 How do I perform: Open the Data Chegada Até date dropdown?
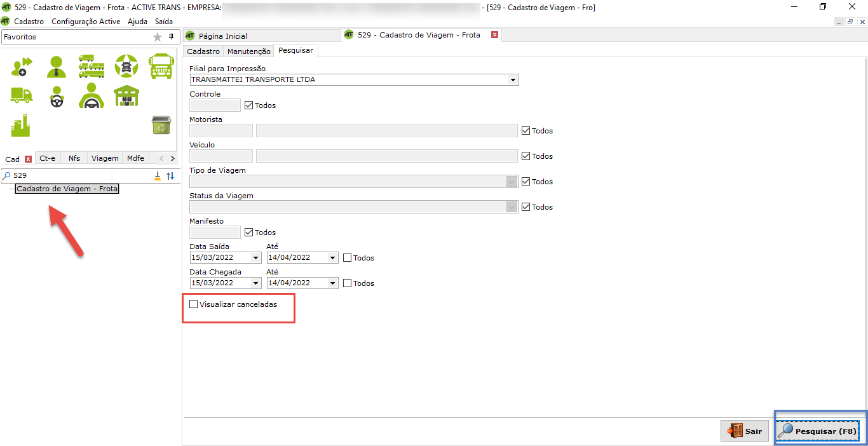332,283
